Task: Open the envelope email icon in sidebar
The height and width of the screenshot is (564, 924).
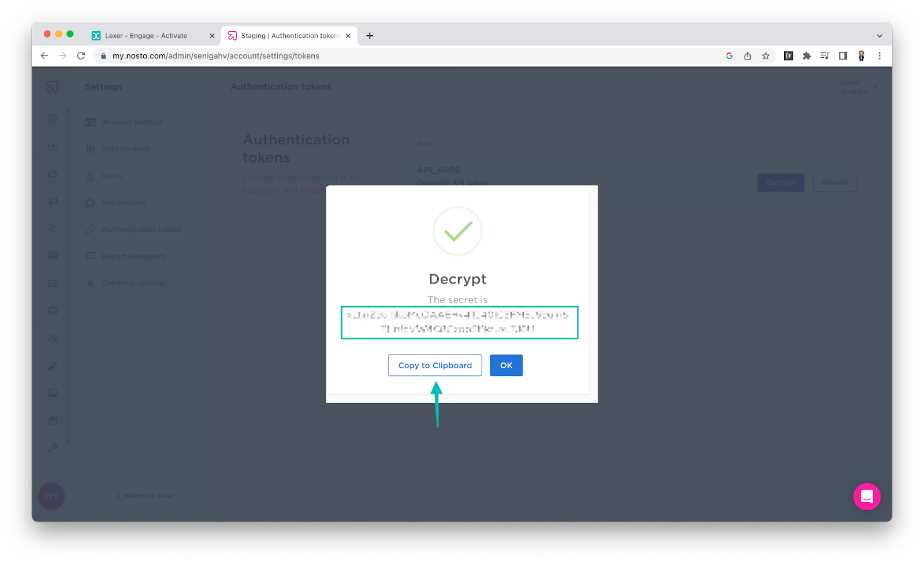Action: click(53, 283)
